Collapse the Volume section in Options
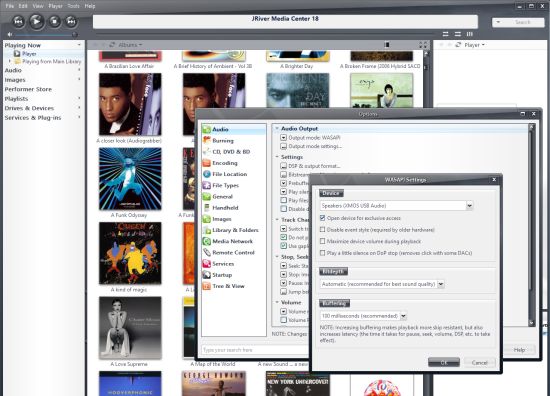This screenshot has height=396, width=550. click(277, 302)
